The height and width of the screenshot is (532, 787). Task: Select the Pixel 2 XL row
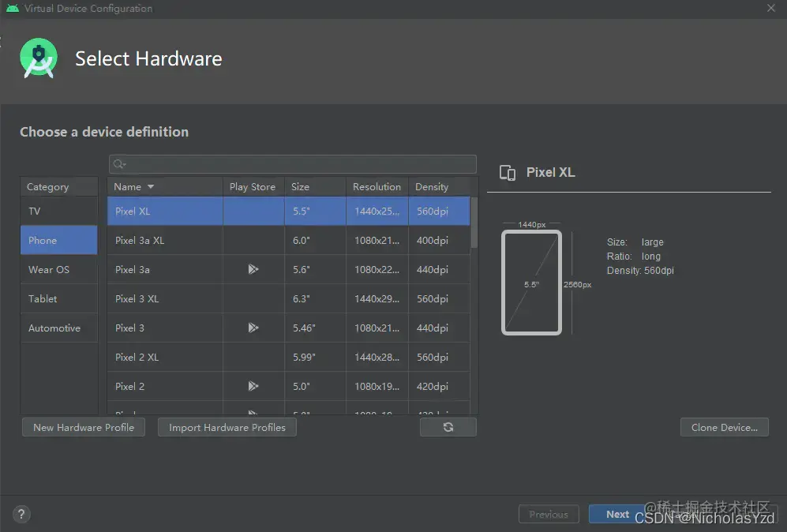[x=289, y=357]
